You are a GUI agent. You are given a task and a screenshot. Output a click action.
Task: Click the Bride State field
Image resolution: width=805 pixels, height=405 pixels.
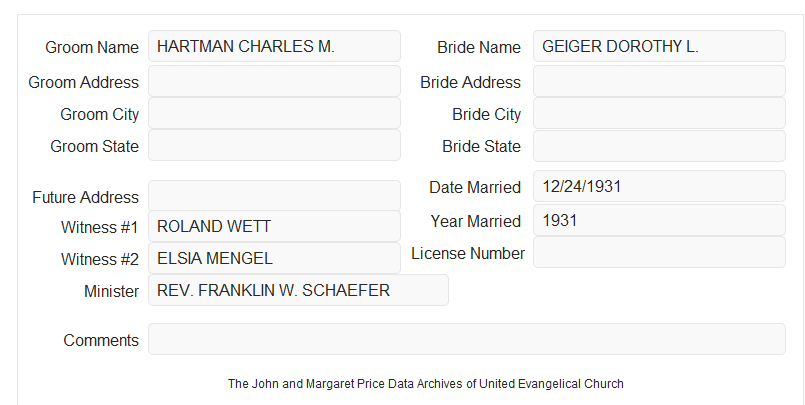point(659,146)
